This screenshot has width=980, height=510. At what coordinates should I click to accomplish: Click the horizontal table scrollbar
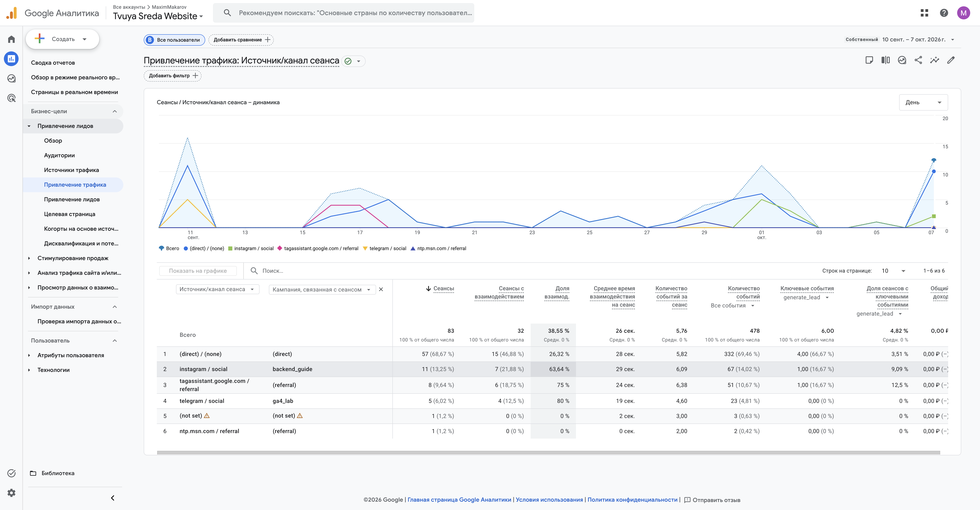(548, 453)
